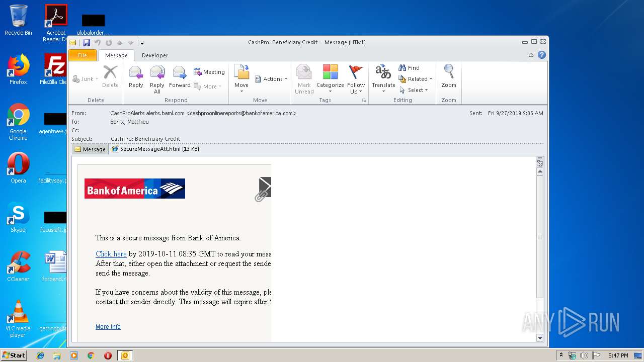Viewport: 644px width, 362px height.
Task: Set a Follow Up flag
Action: 356,79
